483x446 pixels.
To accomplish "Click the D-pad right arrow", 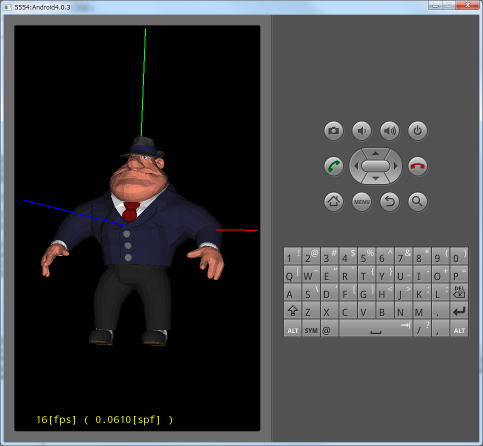I will pos(395,166).
